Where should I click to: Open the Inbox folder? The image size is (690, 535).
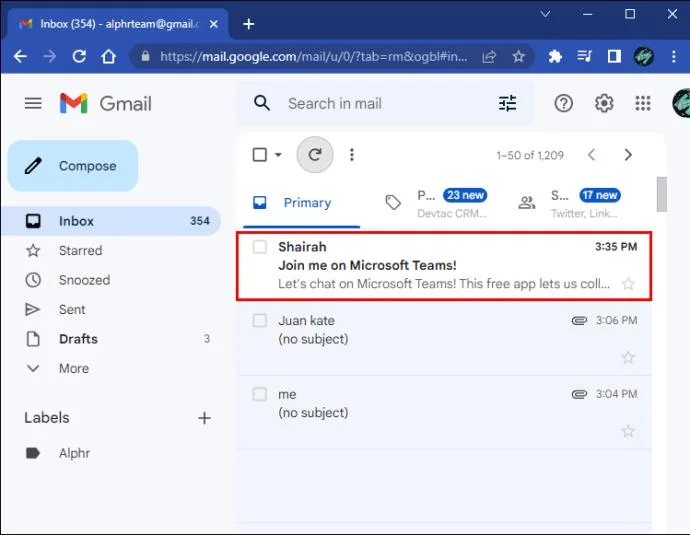click(x=110, y=221)
